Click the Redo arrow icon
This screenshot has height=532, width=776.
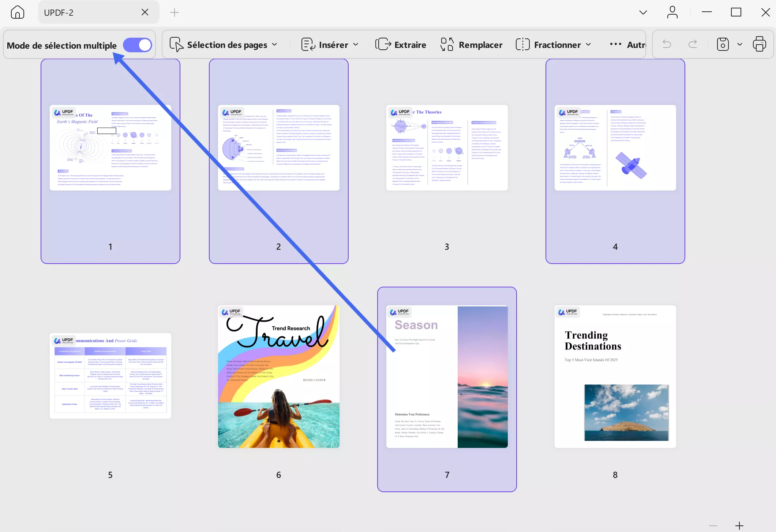coord(693,45)
